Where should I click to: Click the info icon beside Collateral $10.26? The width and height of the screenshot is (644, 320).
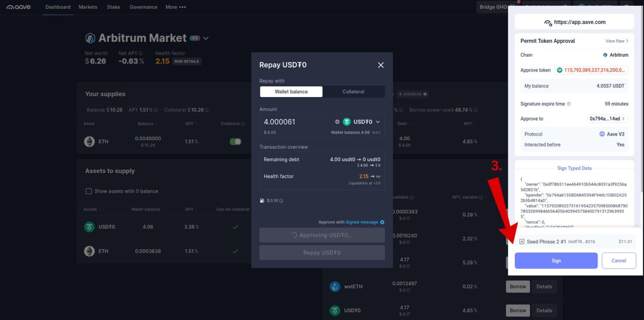click(207, 110)
